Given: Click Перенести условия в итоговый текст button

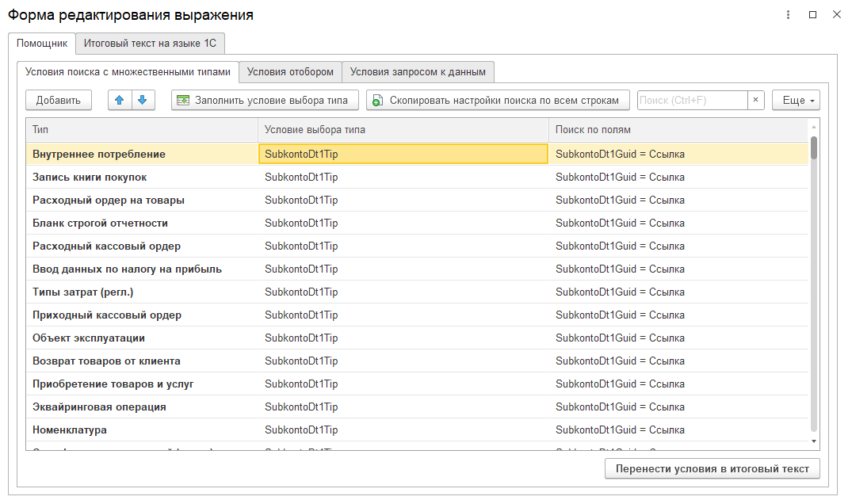Looking at the screenshot, I should (x=713, y=468).
